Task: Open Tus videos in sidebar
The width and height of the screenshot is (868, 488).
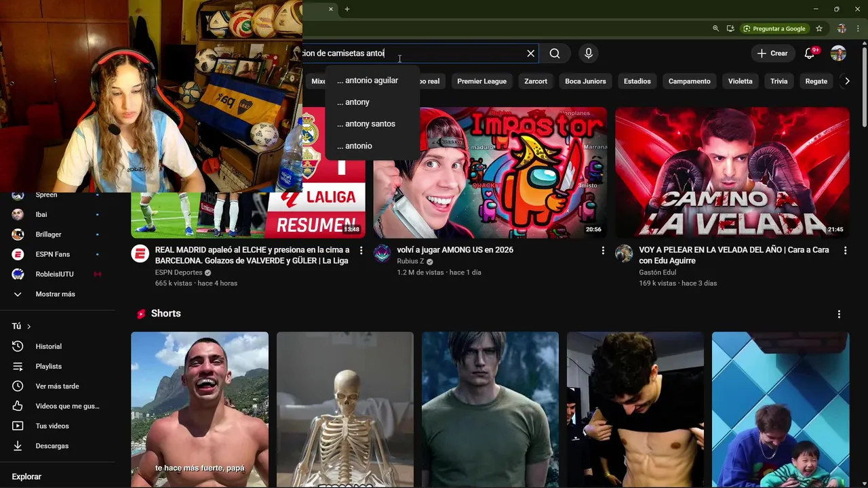Action: [x=57, y=426]
